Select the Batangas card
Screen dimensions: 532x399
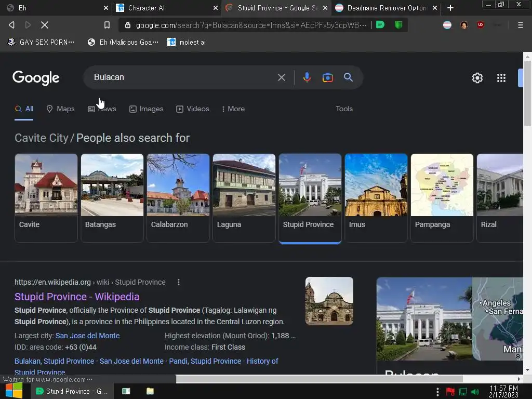(x=112, y=198)
